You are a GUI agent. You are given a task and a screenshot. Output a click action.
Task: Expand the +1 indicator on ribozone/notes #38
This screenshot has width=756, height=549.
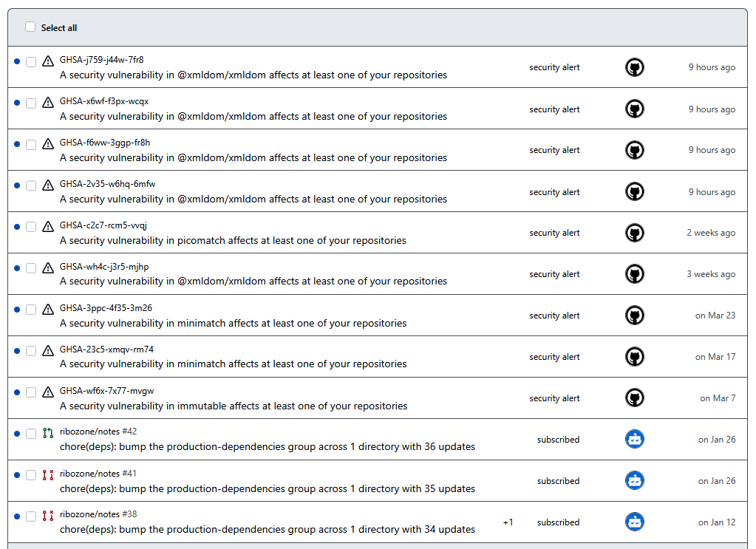pyautogui.click(x=508, y=522)
